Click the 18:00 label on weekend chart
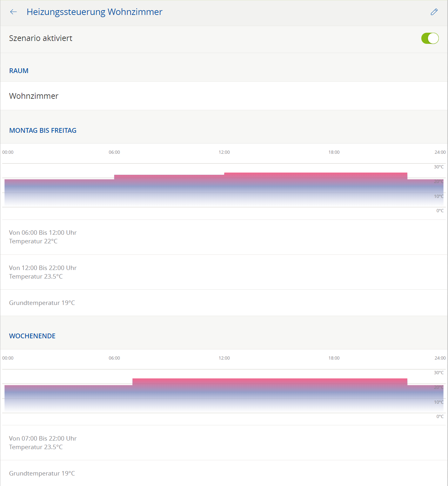Image resolution: width=448 pixels, height=486 pixels. (x=334, y=358)
